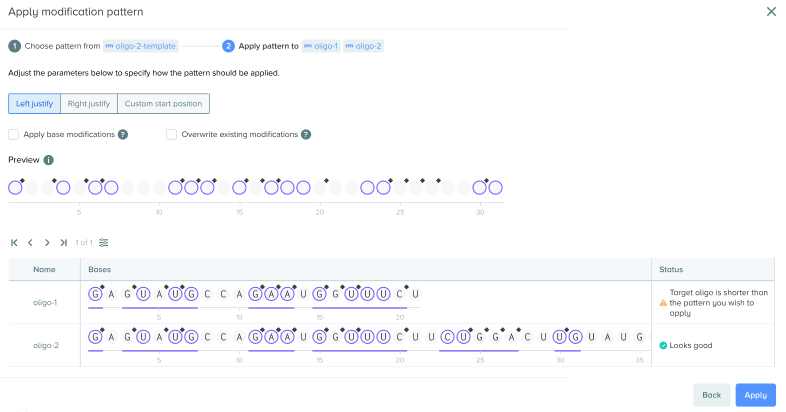
Task: Click the Preview info icon
Action: (x=48, y=160)
